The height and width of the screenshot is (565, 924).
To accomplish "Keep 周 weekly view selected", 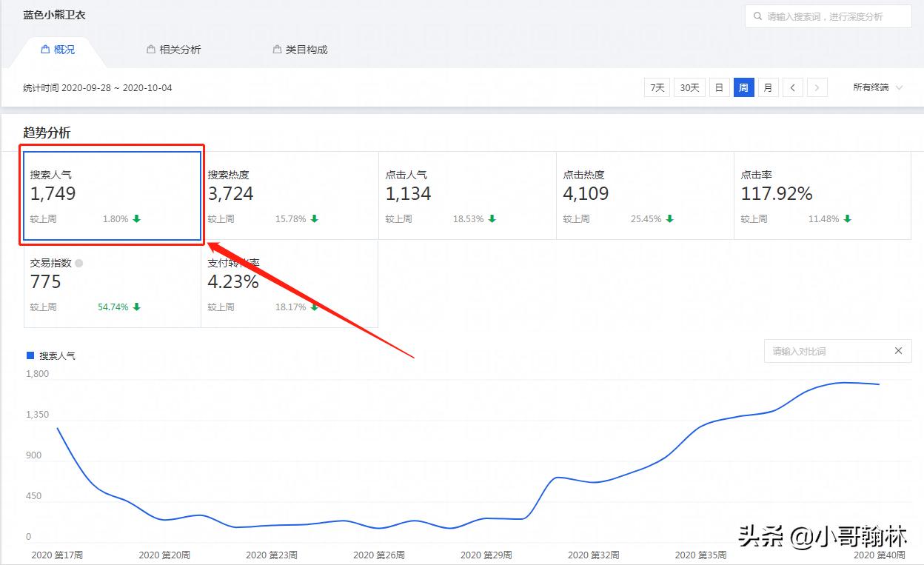I will pyautogui.click(x=743, y=87).
